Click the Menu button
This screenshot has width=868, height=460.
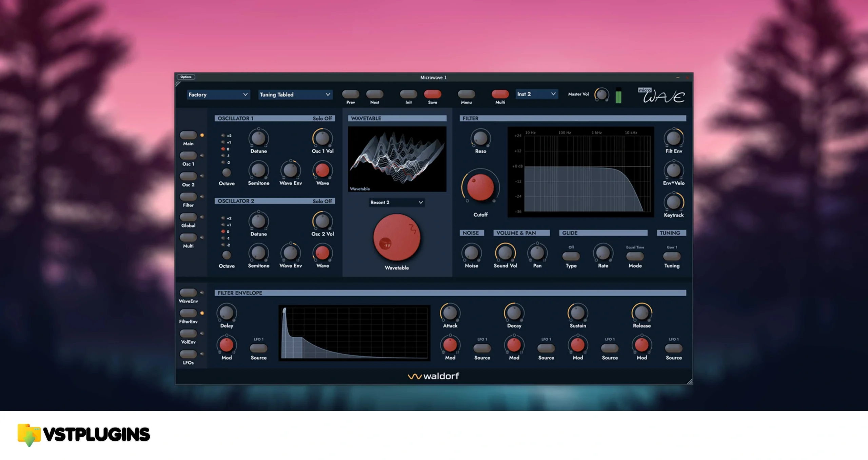click(466, 94)
